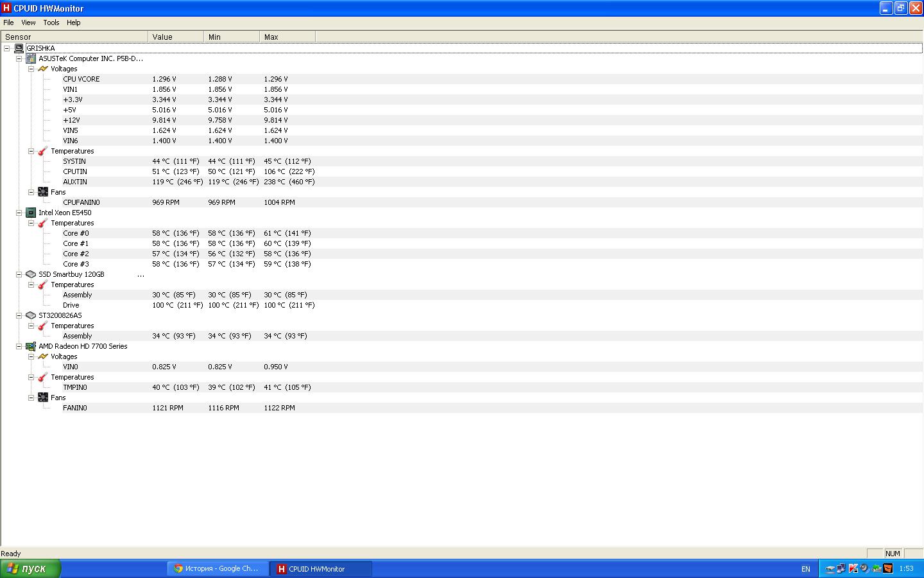
Task: Click the CPUID HWMonitor taskbar button
Action: pos(321,568)
